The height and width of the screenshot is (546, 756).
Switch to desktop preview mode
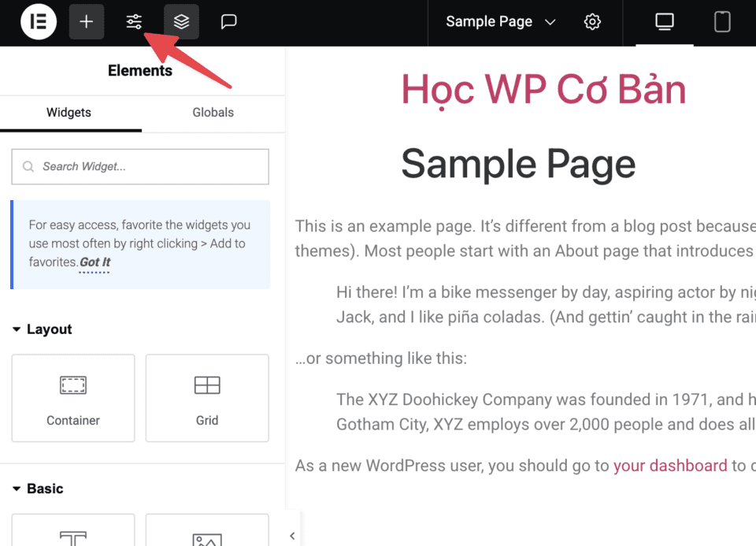665,22
